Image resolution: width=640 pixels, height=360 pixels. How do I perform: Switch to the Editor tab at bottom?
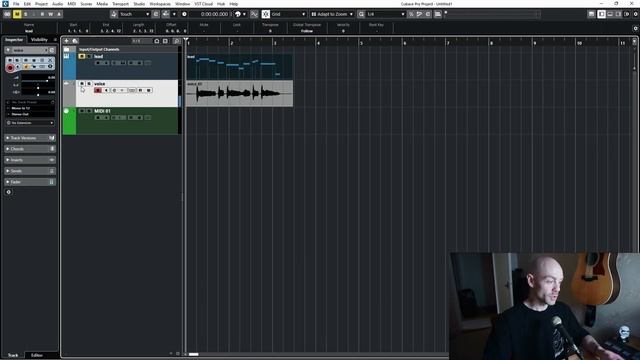pos(37,355)
